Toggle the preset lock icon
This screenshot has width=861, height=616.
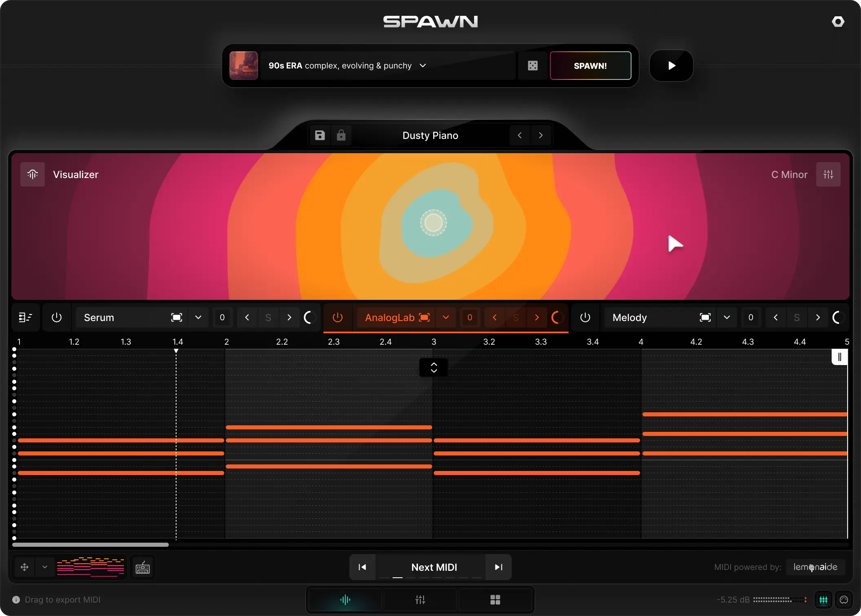click(341, 135)
